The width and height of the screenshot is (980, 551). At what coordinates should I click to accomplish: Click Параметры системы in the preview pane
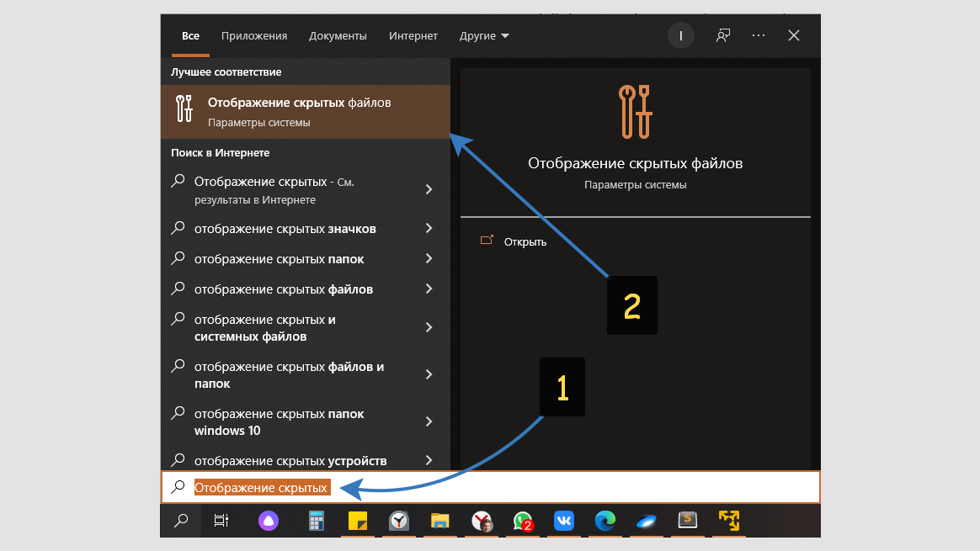[635, 185]
